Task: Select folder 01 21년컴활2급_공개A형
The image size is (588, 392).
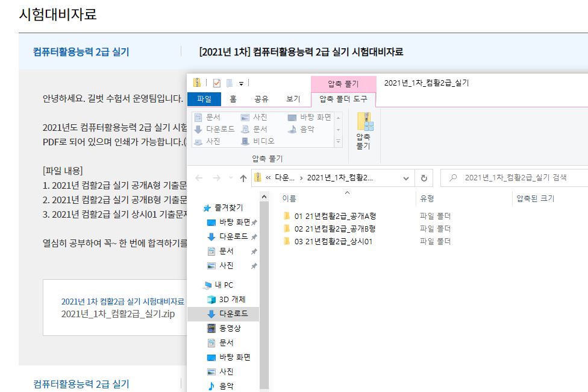Action: (335, 216)
